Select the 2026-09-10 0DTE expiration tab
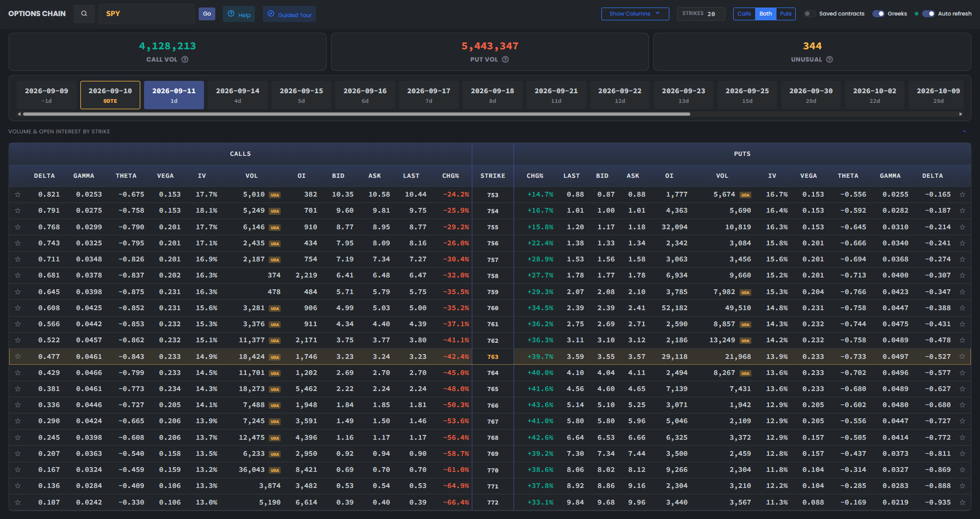Image resolution: width=980 pixels, height=519 pixels. click(x=110, y=95)
